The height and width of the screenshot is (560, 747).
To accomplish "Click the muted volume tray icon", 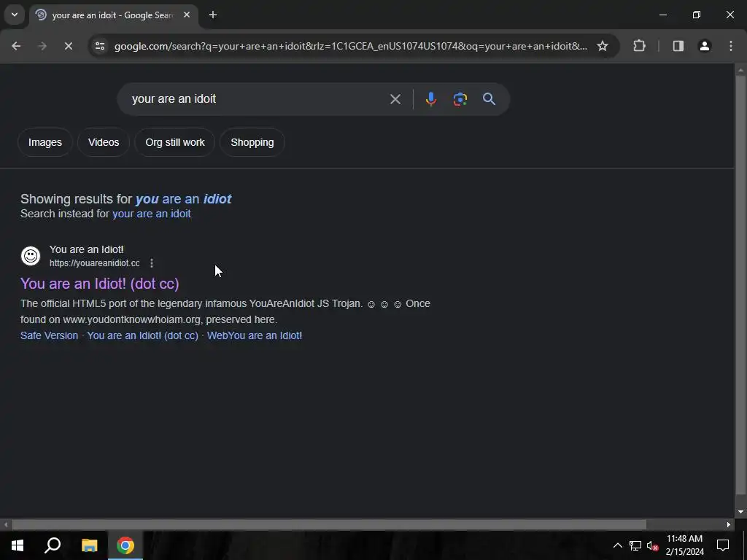I will click(652, 545).
